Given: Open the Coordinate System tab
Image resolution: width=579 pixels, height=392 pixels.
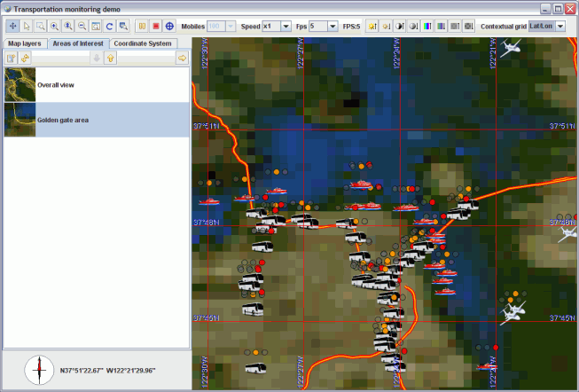Looking at the screenshot, I should pyautogui.click(x=143, y=43).
